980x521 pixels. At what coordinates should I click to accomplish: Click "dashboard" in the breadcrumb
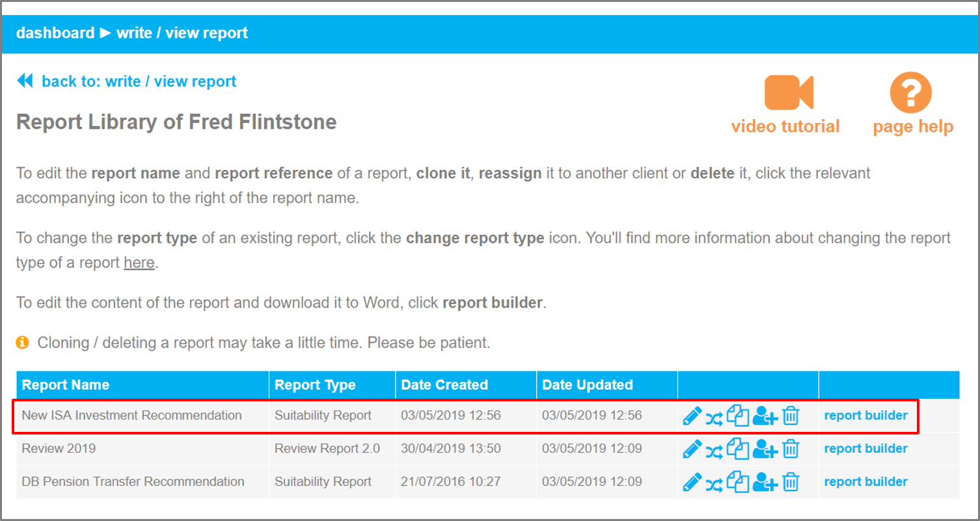point(55,33)
